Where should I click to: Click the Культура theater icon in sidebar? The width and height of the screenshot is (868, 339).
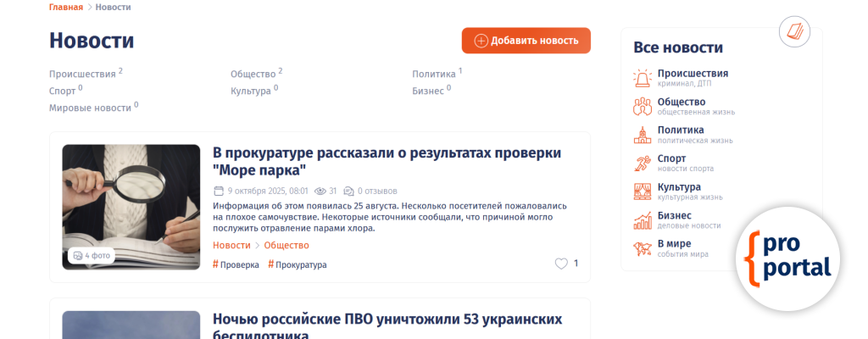643,192
